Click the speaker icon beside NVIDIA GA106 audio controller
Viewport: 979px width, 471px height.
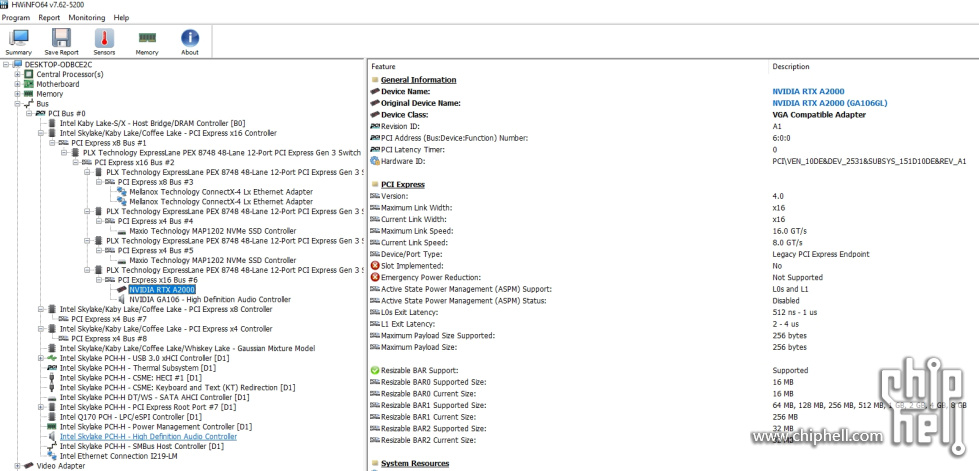[122, 300]
